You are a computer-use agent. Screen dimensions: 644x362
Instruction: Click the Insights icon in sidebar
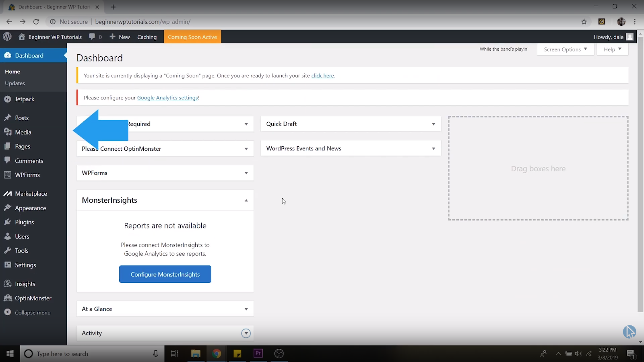[x=8, y=284]
